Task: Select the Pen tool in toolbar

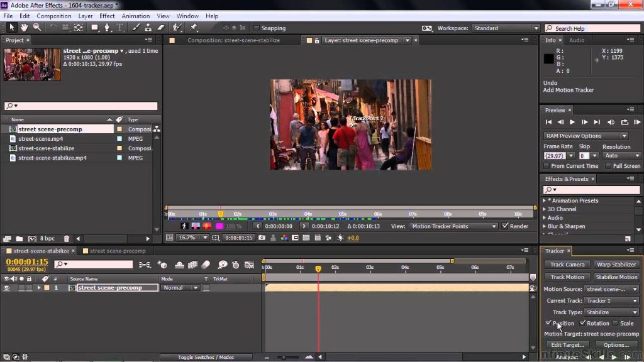Action: tap(107, 28)
